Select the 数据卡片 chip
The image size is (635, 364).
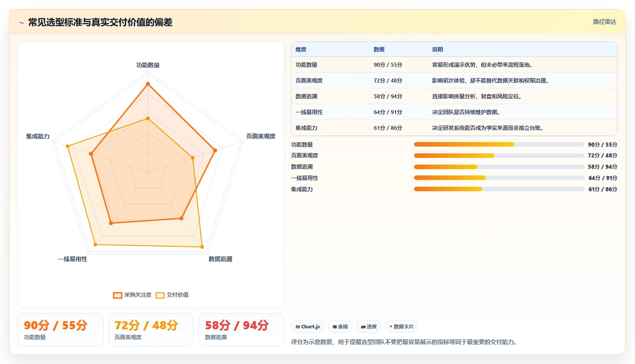(401, 327)
